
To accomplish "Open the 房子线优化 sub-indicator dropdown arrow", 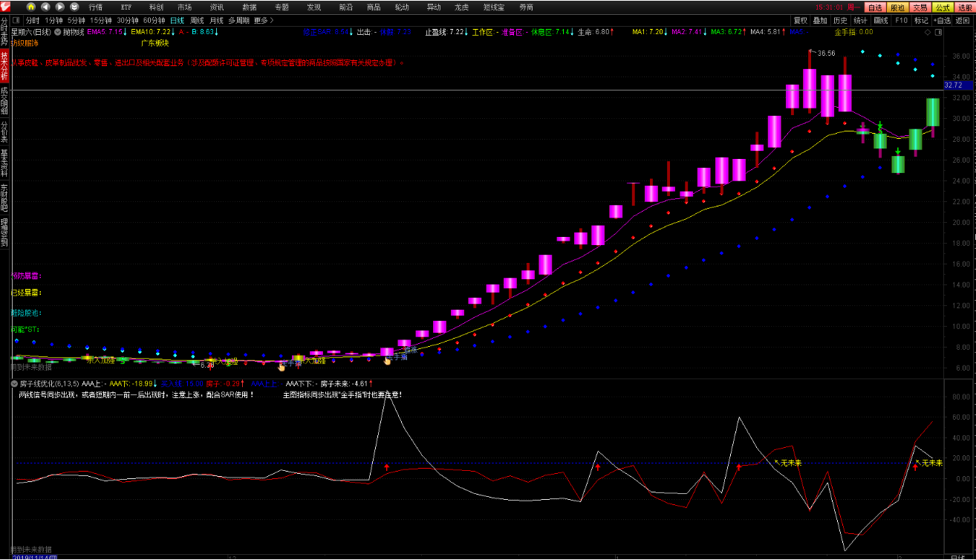I will point(15,384).
